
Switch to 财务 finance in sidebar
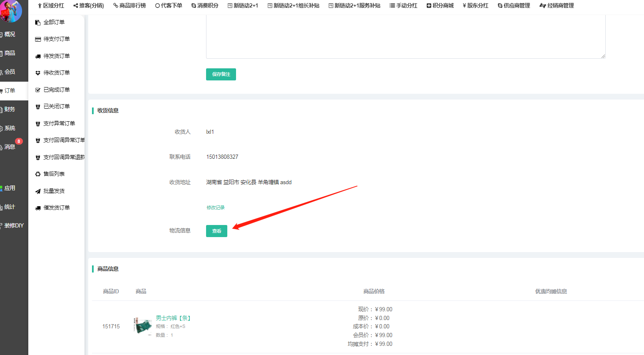click(10, 109)
